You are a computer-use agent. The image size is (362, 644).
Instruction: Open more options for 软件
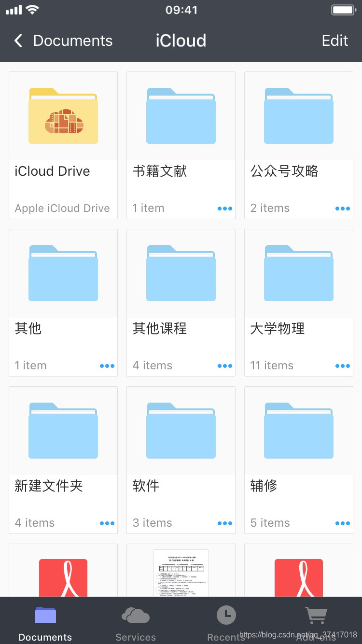coord(225,523)
